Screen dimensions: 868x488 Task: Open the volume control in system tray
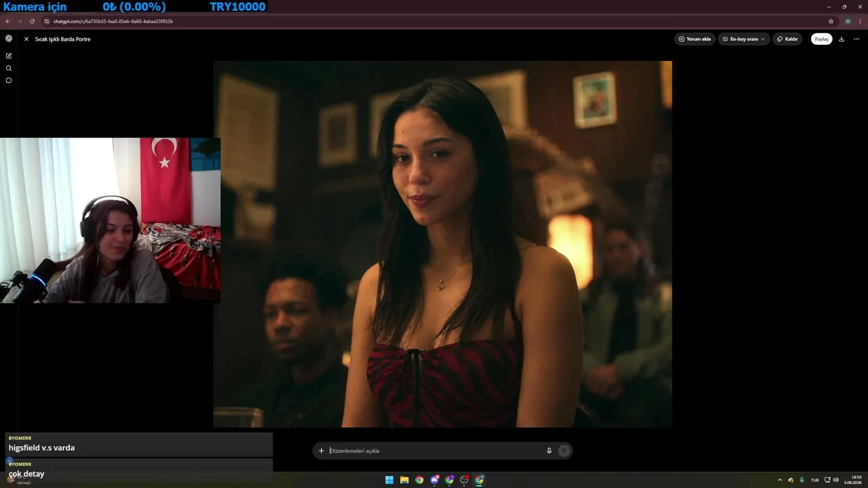pos(835,480)
